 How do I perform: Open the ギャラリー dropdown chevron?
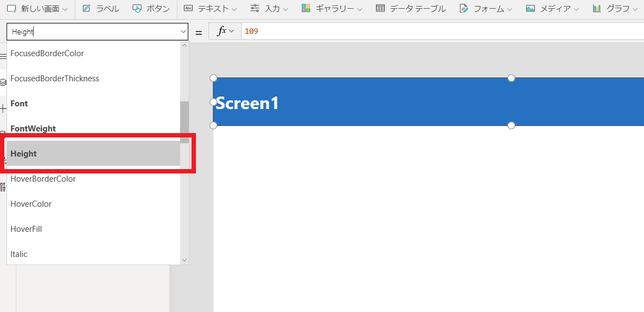(x=359, y=9)
